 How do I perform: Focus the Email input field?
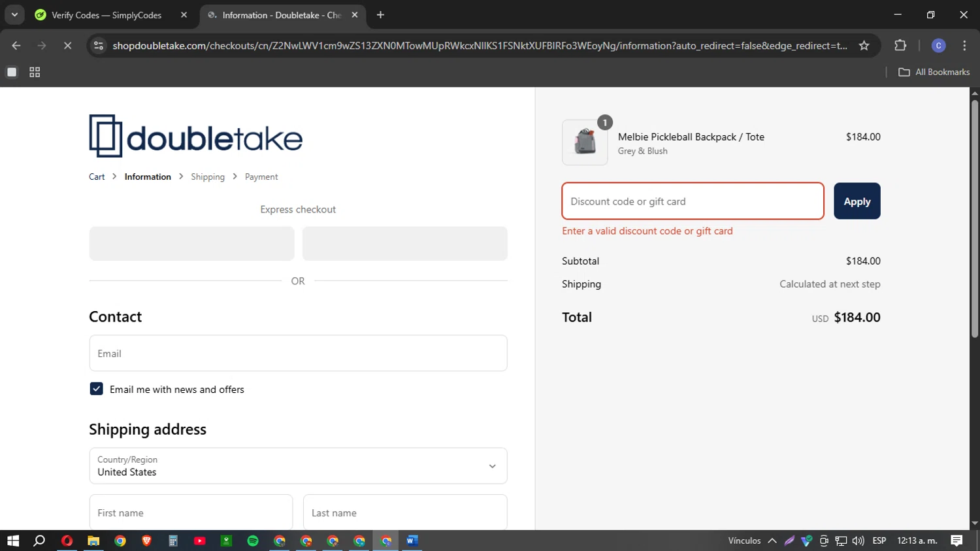point(298,354)
